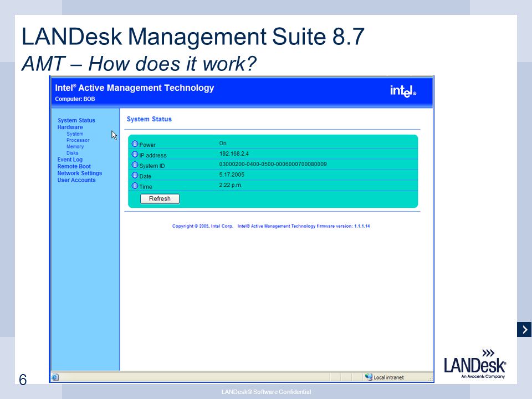
Task: Open the Hardware section link
Action: (x=70, y=127)
